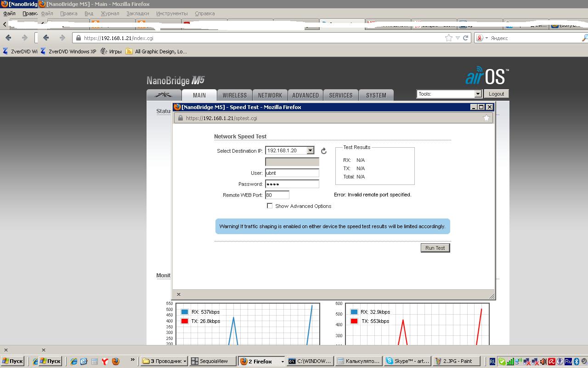Log out with the Logout button
The width and height of the screenshot is (588, 368).
496,94
